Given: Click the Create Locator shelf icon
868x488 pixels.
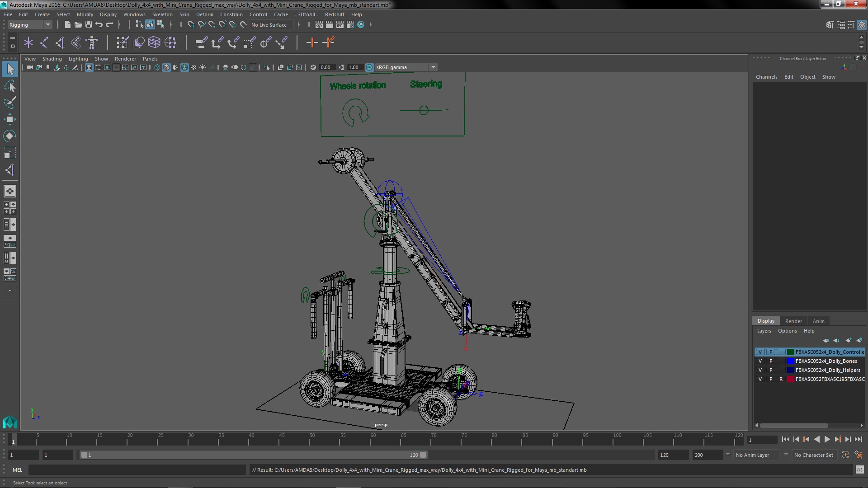Looking at the screenshot, I should tap(28, 42).
